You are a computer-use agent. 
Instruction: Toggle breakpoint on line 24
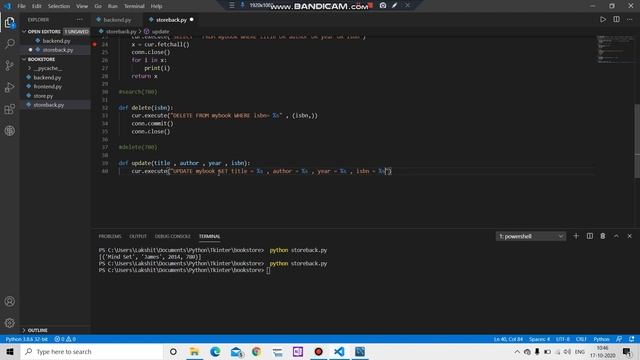95,44
